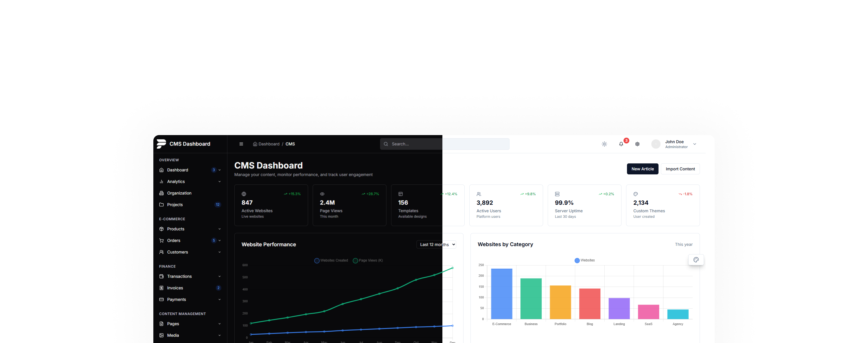Image resolution: width=868 pixels, height=343 pixels.
Task: Open notifications bell icon
Action: pyautogui.click(x=621, y=144)
